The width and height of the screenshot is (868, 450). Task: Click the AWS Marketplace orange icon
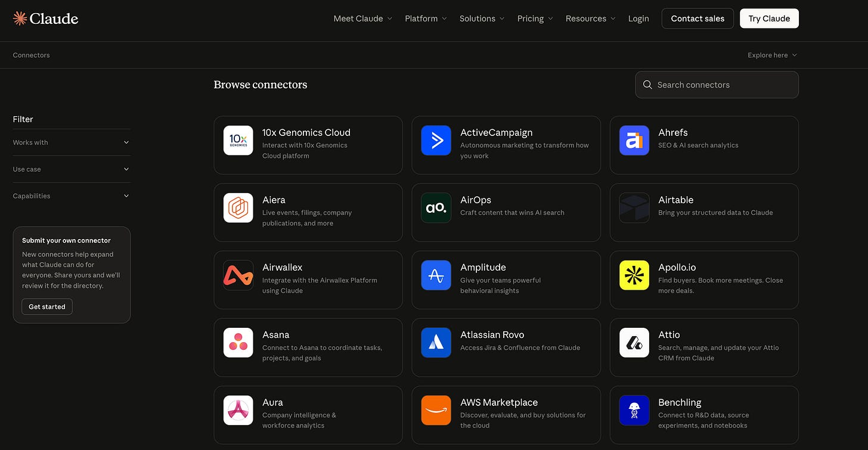coord(436,409)
